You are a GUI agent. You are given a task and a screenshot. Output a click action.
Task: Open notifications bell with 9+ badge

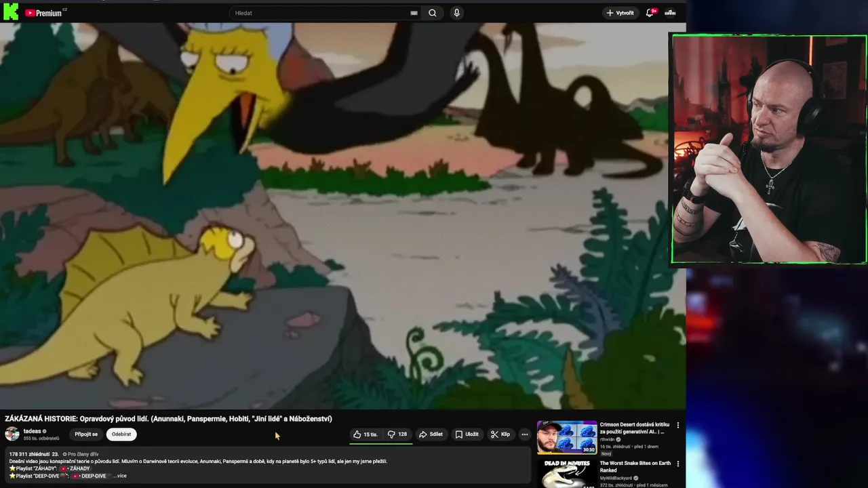click(650, 12)
